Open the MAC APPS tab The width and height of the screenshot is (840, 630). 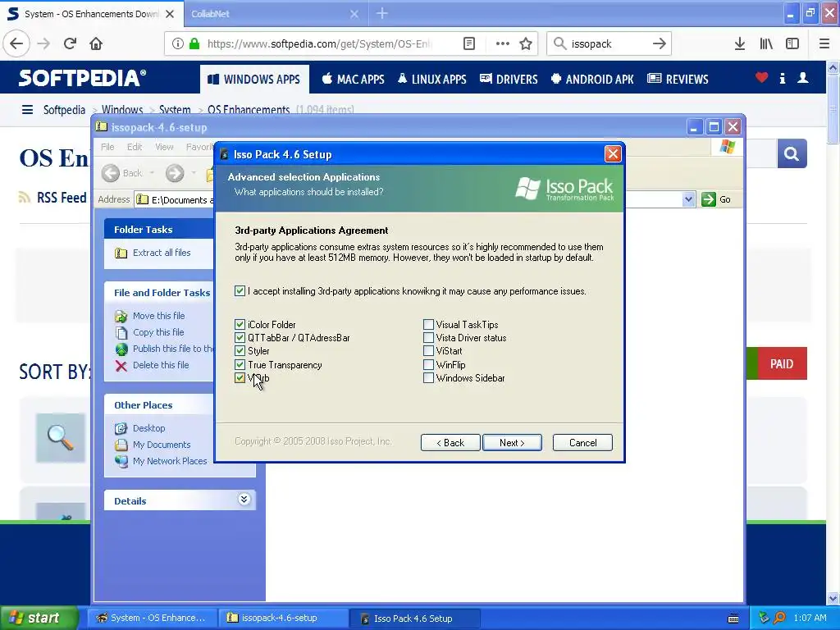[x=353, y=80]
